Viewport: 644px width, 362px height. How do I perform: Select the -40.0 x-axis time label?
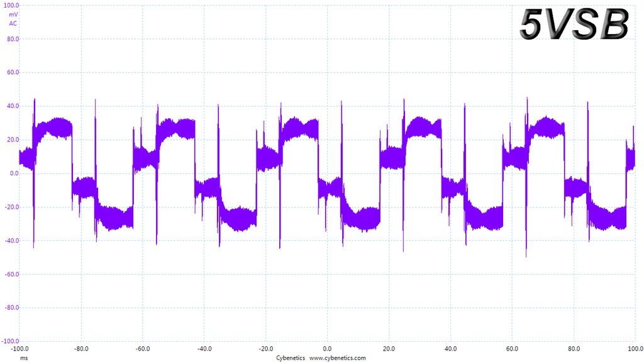click(x=204, y=349)
